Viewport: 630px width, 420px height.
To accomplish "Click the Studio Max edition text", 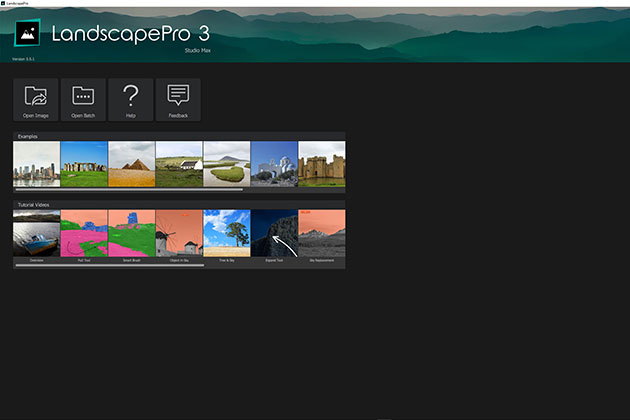I will pyautogui.click(x=198, y=51).
